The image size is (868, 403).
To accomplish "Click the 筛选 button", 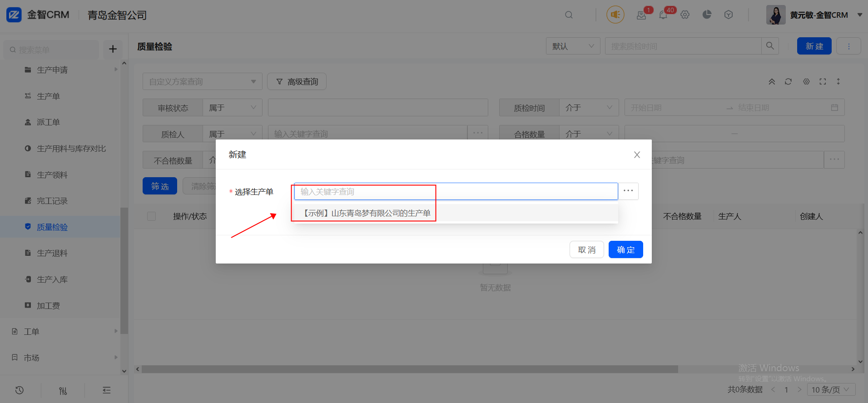I will coord(160,186).
